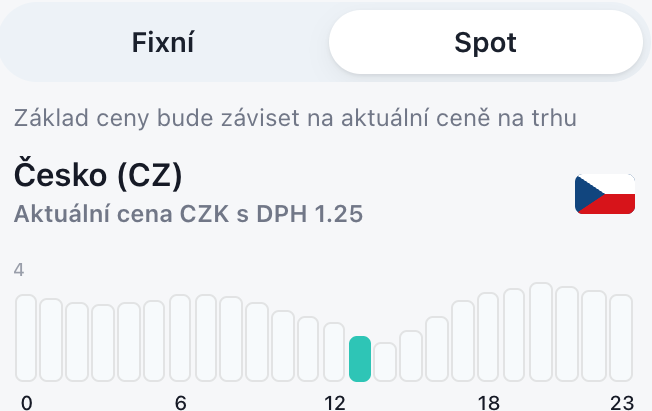Viewport: 652px width, 411px height.
Task: Click the first bar above hour 0
Action: [26, 338]
